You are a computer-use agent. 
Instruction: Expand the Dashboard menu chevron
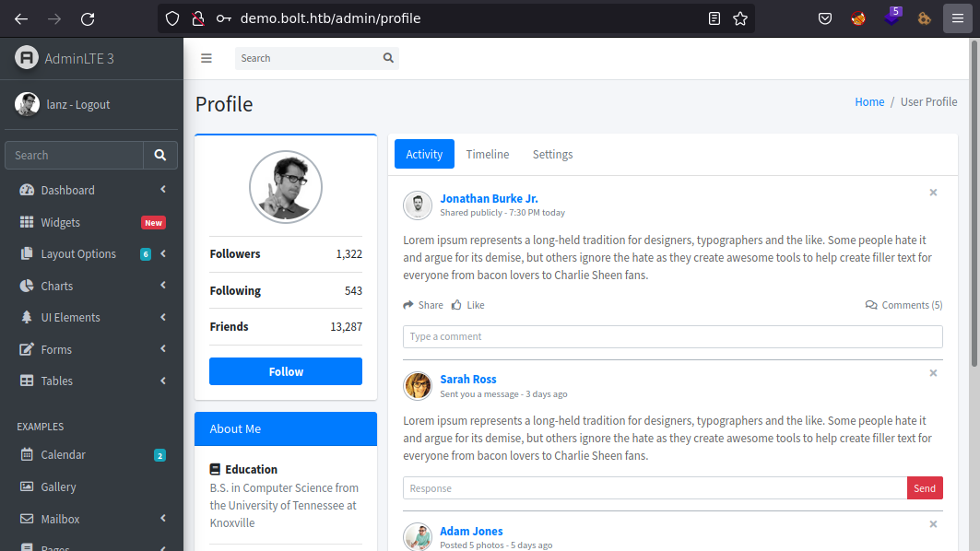pyautogui.click(x=163, y=189)
